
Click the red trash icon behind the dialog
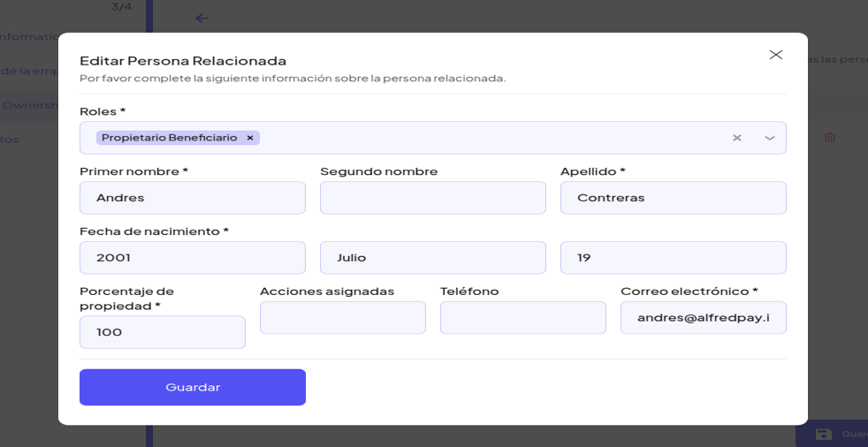(829, 137)
